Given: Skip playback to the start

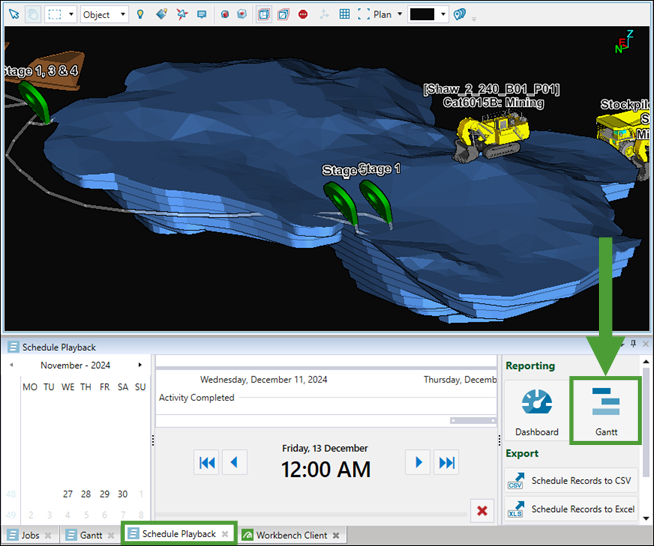Looking at the screenshot, I should point(207,462).
